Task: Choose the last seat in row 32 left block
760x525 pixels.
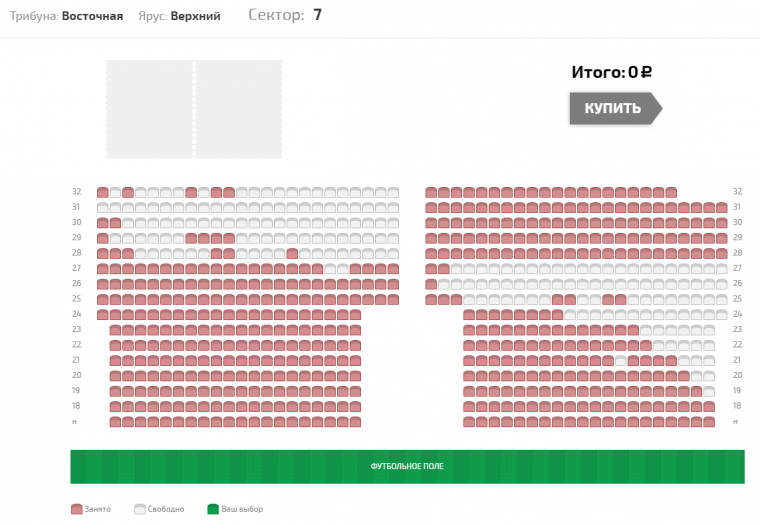Action: [x=393, y=192]
